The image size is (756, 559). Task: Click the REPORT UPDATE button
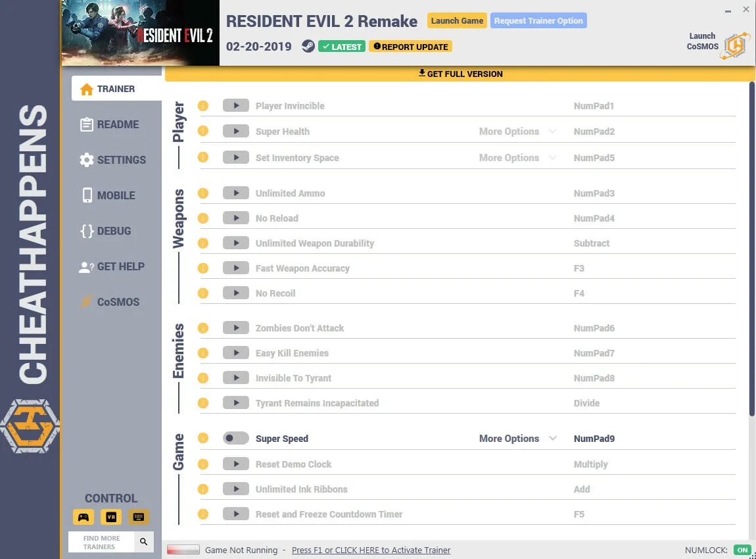coord(411,47)
